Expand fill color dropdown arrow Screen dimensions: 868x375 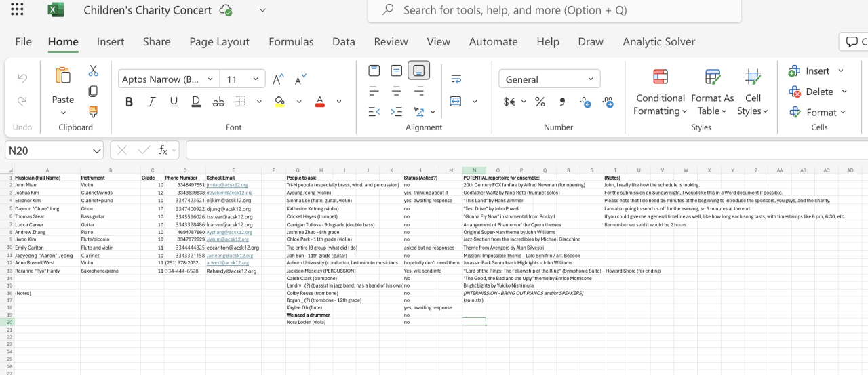coord(299,102)
